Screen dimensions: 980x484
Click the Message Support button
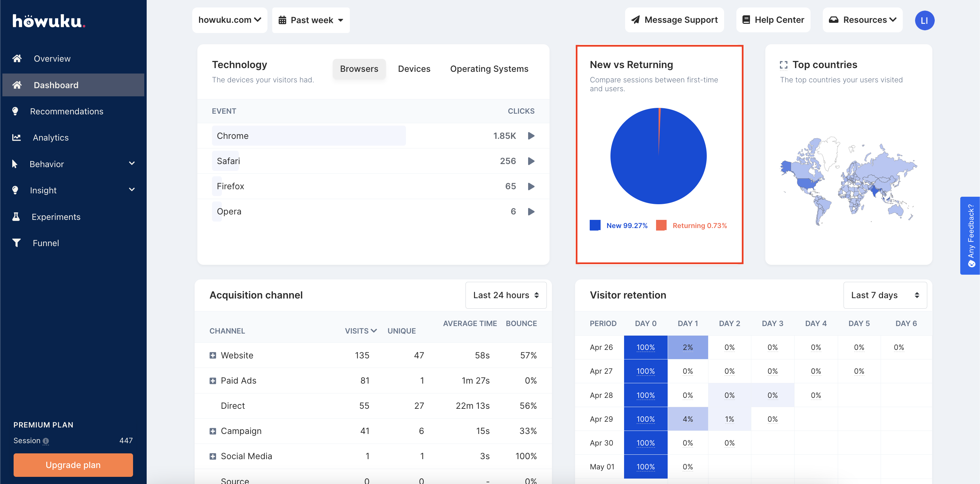(x=674, y=20)
